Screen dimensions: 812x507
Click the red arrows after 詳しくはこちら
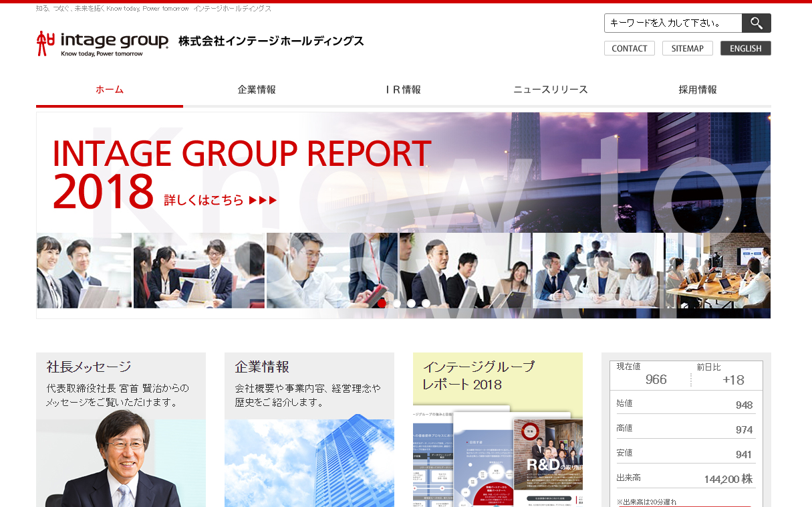(x=263, y=200)
